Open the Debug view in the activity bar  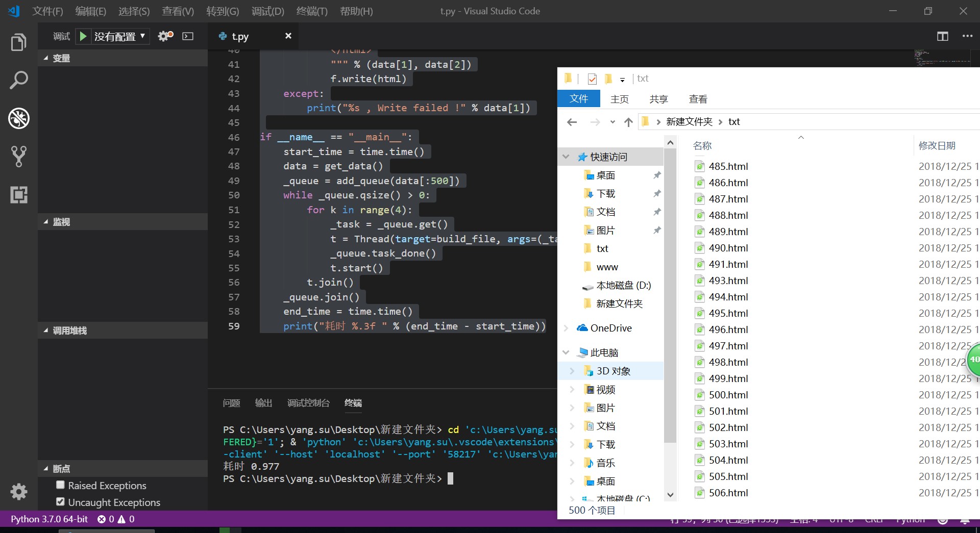point(19,118)
